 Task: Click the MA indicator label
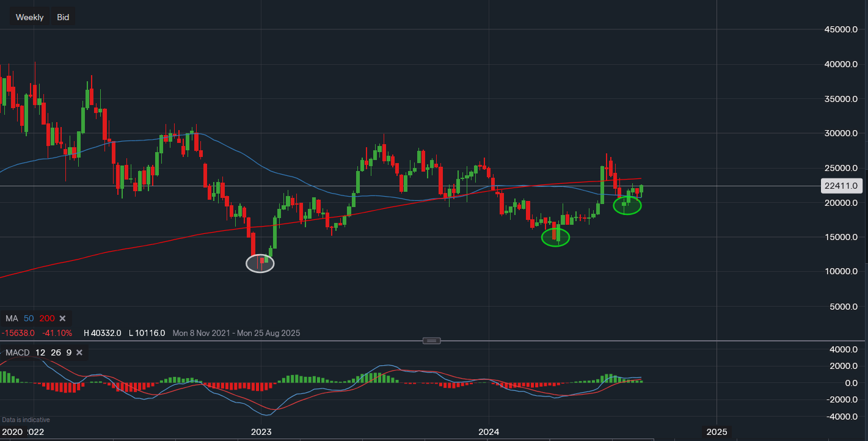tap(12, 318)
